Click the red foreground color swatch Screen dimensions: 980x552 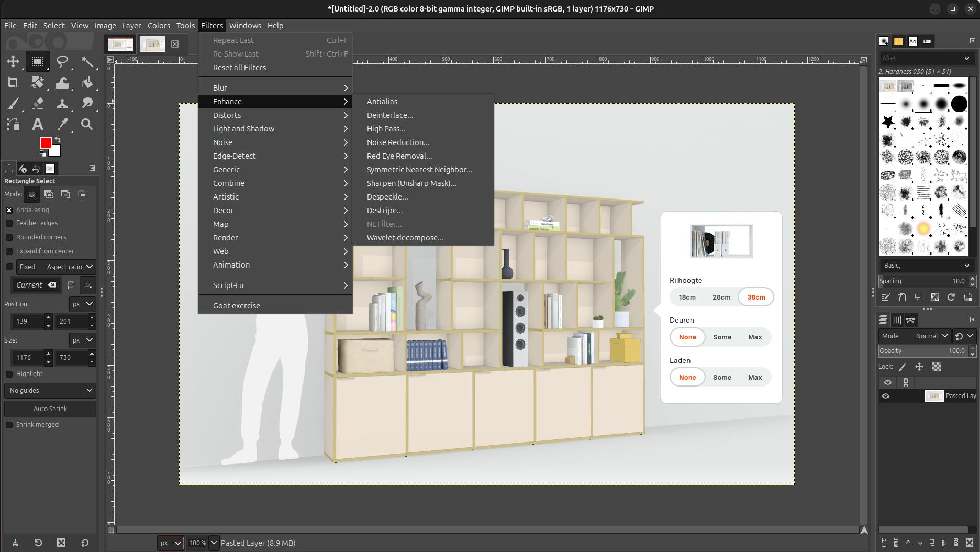pos(46,143)
